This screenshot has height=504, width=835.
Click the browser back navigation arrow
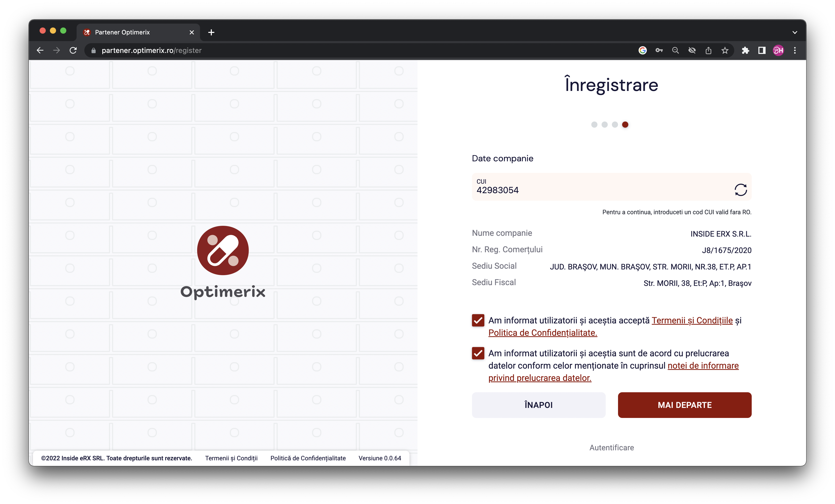point(40,50)
